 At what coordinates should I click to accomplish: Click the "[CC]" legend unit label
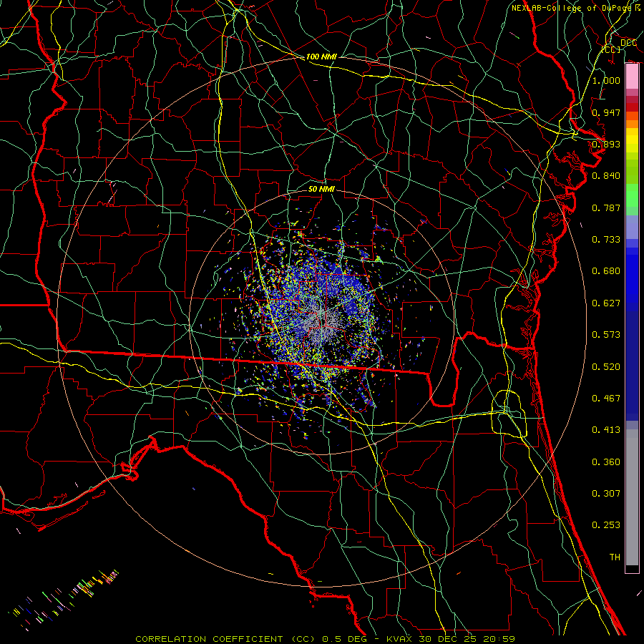click(611, 49)
